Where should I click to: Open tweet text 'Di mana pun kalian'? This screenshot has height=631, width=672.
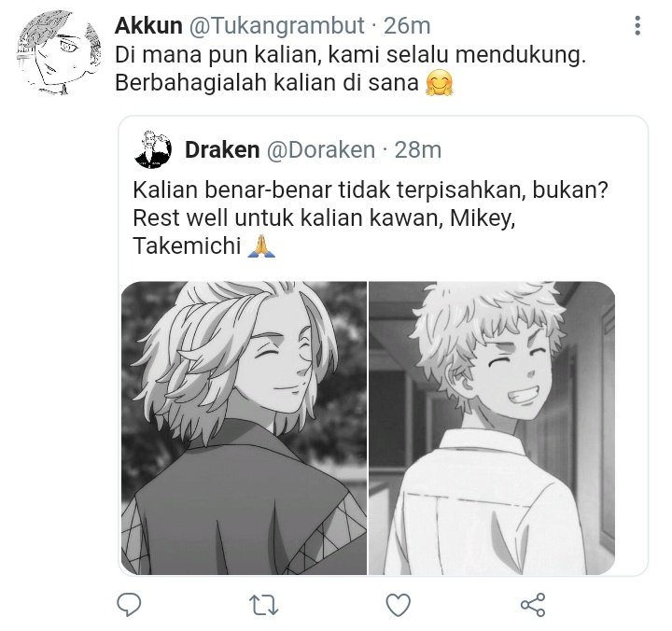click(x=350, y=55)
